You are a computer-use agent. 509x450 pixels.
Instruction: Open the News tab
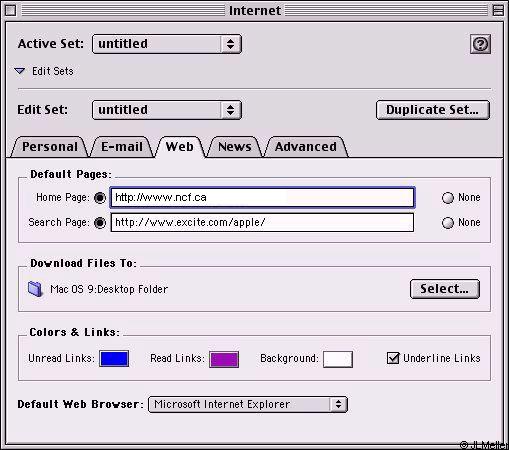coord(235,147)
